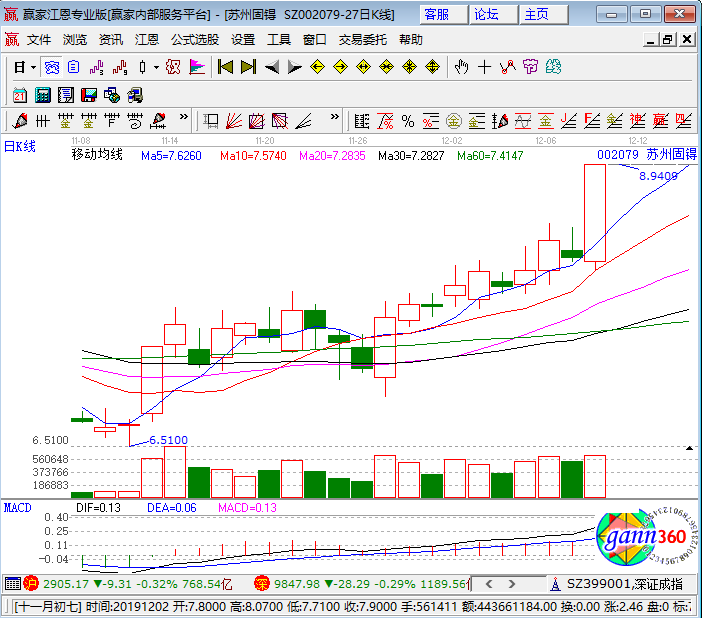Image resolution: width=702 pixels, height=618 pixels.
Task: Click the red J angle-lines icon
Action: pos(569,121)
